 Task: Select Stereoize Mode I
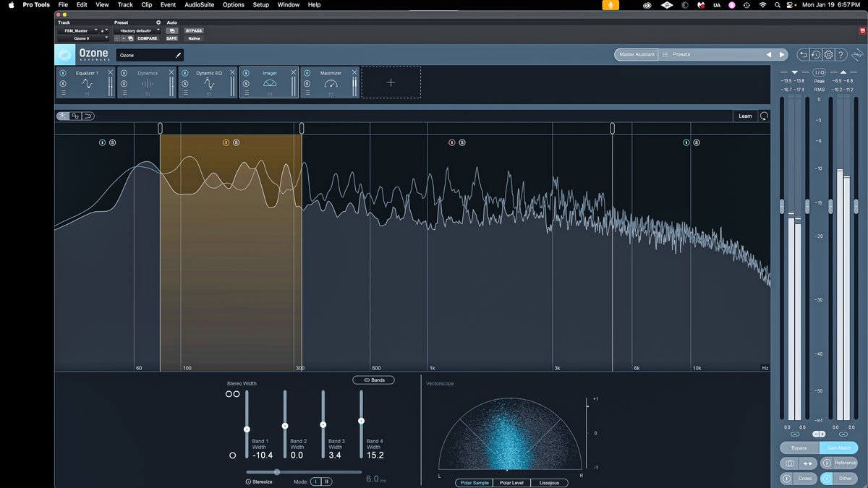click(x=317, y=481)
